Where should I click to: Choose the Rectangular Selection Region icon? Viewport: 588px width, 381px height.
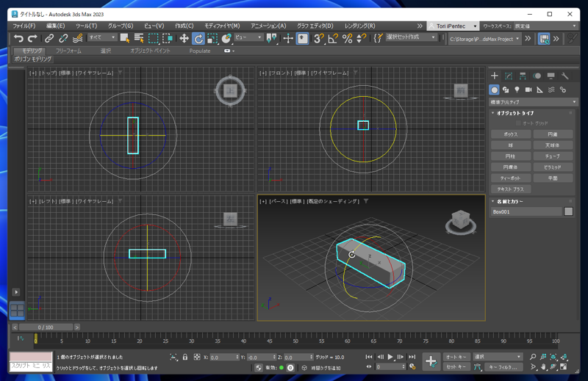coord(153,38)
